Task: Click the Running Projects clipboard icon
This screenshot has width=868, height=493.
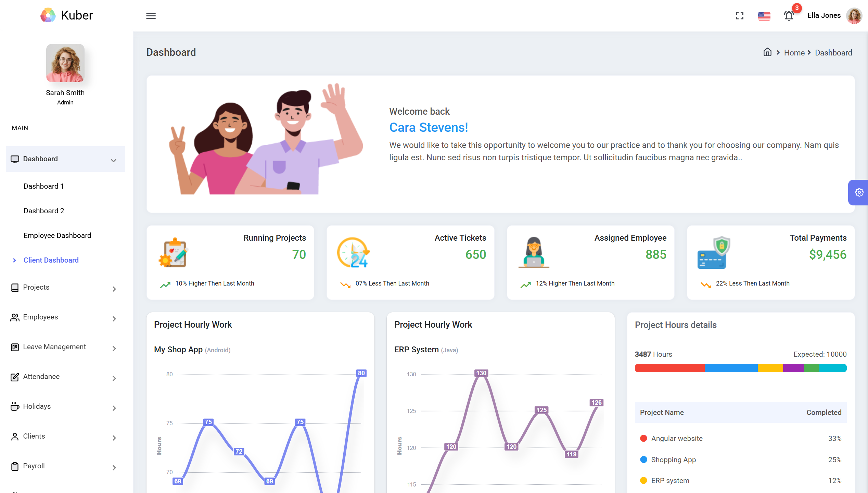Action: [x=173, y=253]
